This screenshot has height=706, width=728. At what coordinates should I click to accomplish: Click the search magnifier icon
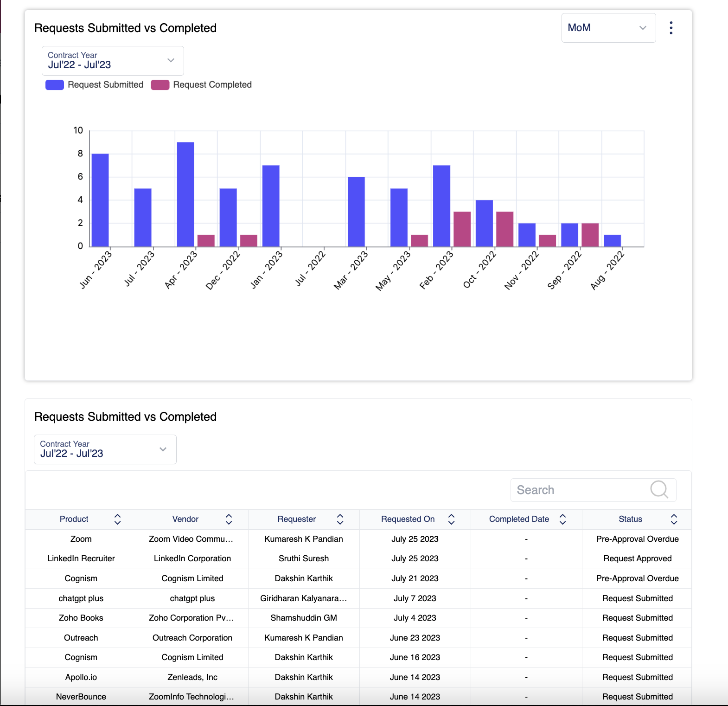click(x=659, y=489)
